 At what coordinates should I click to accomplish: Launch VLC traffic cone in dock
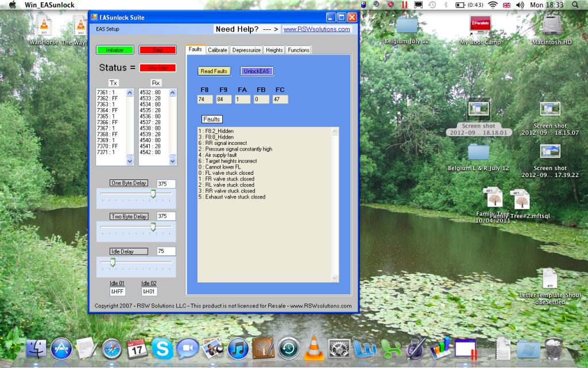[314, 348]
